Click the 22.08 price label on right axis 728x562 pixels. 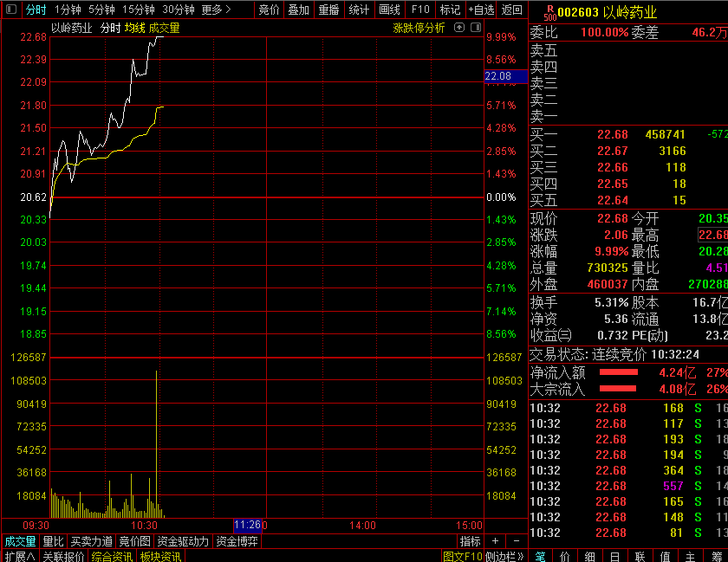pyautogui.click(x=498, y=76)
